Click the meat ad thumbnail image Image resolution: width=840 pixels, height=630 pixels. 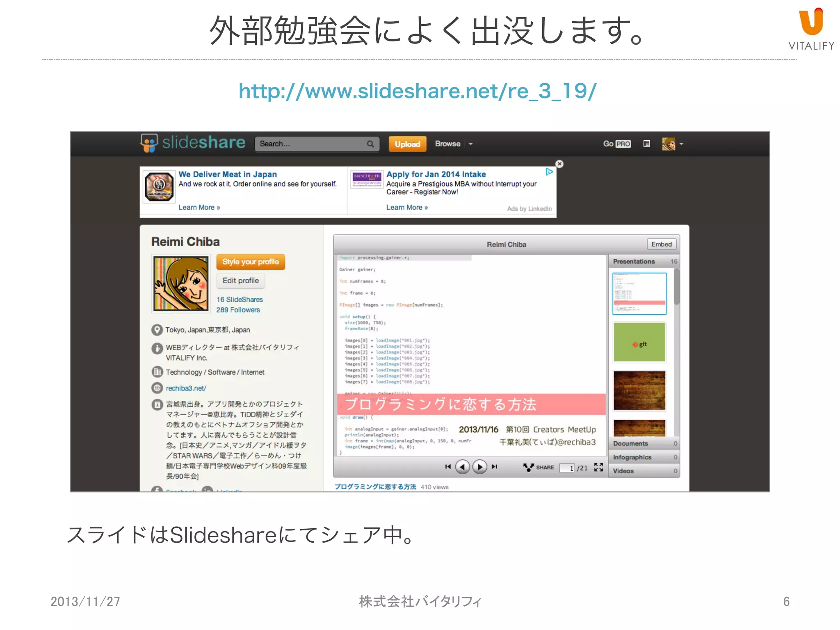click(x=159, y=187)
